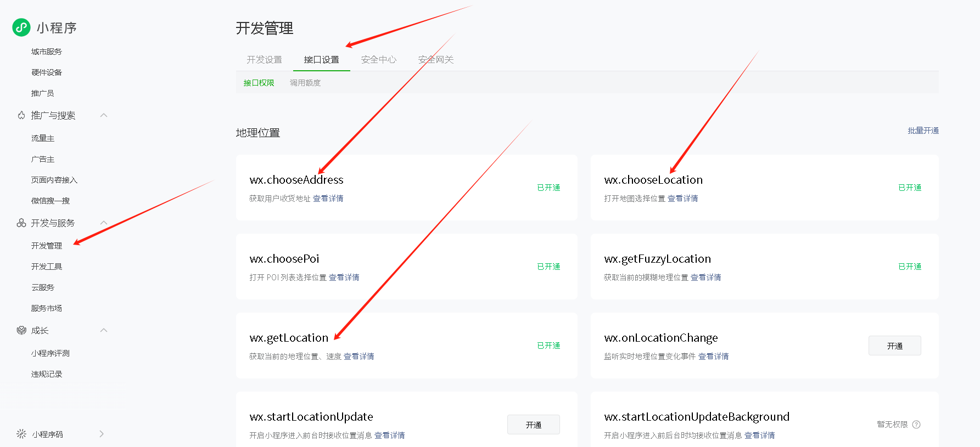This screenshot has height=447, width=980.
Task: Click the help icon beside 暂无权限
Action: click(x=916, y=425)
